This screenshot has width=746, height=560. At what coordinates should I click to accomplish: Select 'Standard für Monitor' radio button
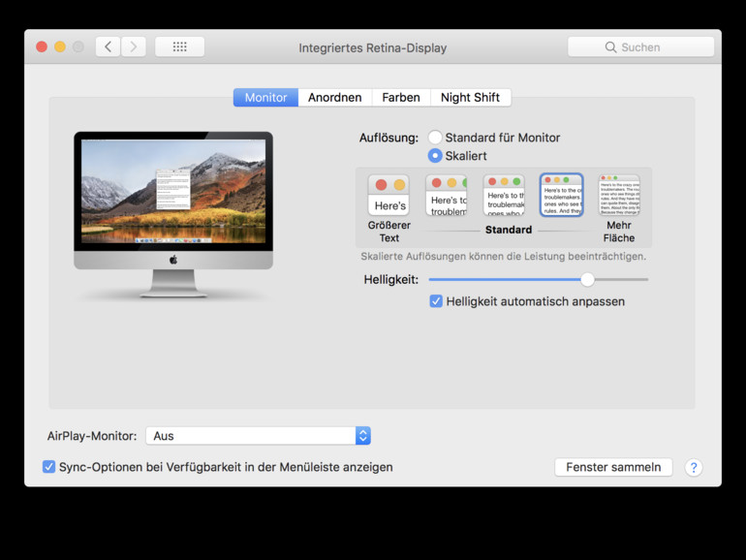[x=435, y=138]
